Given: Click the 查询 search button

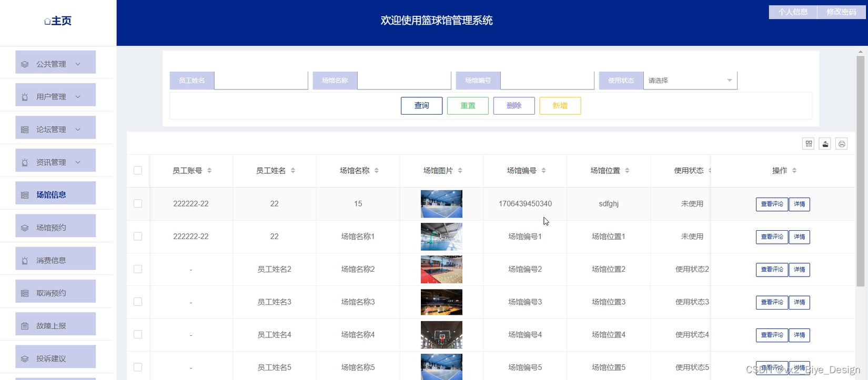Looking at the screenshot, I should [x=421, y=106].
